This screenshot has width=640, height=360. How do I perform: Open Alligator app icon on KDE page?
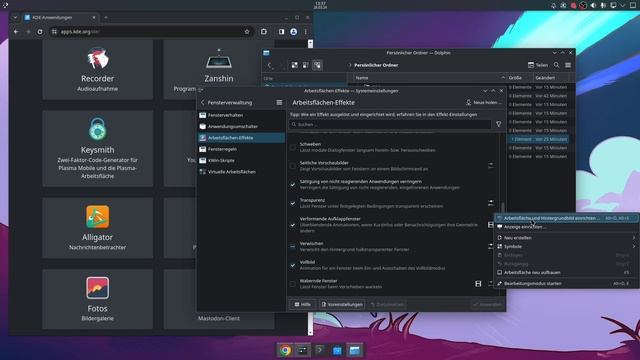98,217
